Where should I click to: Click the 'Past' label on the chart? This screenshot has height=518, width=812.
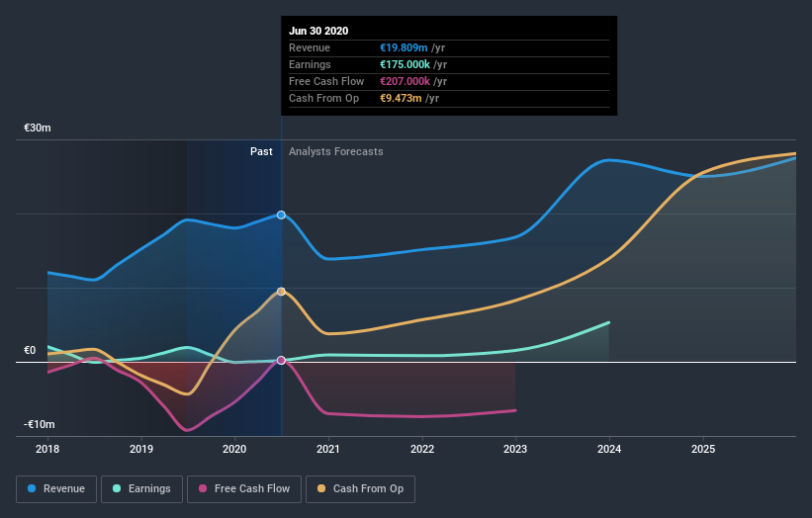pos(261,151)
